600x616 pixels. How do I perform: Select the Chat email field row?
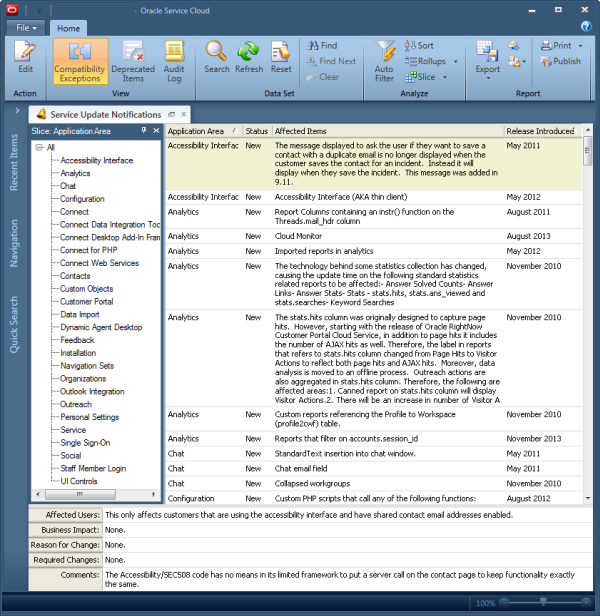[374, 469]
